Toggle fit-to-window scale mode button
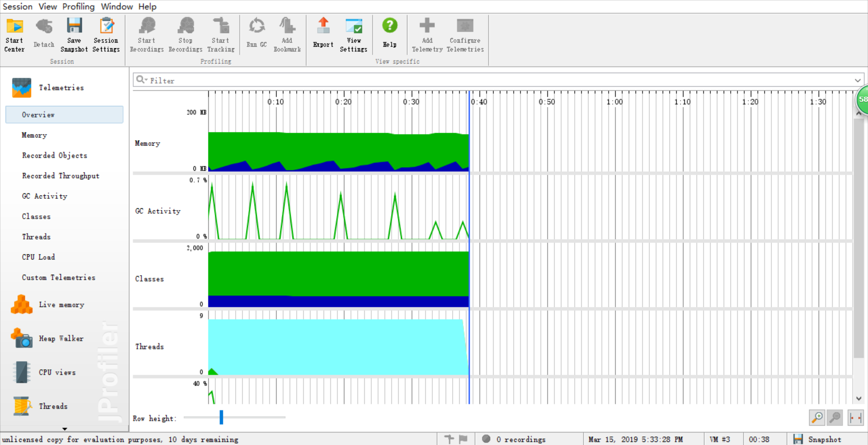The height and width of the screenshot is (445, 868). (855, 417)
